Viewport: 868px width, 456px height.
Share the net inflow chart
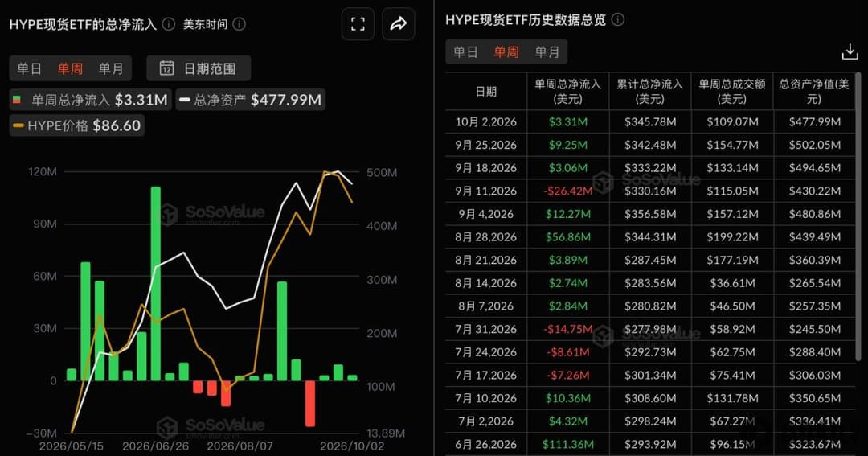pos(398,24)
